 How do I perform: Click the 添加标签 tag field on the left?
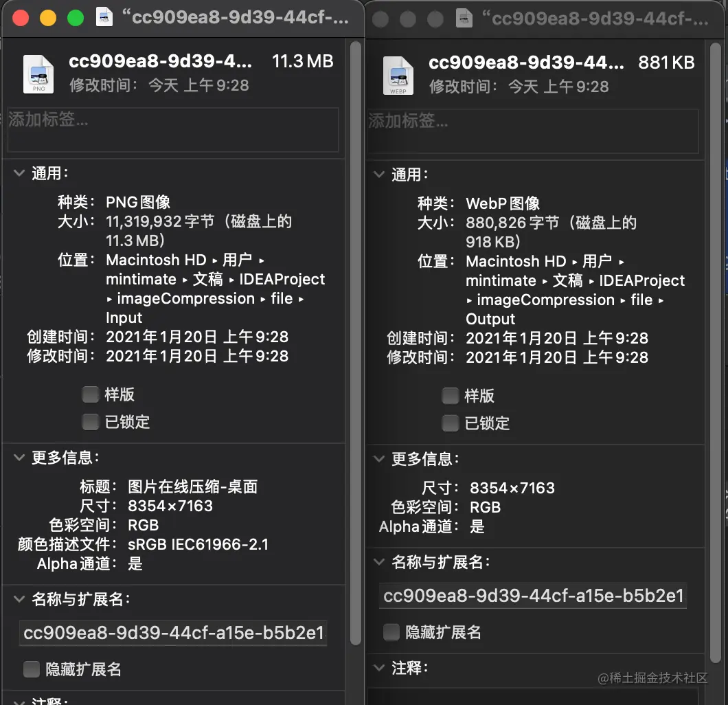[x=172, y=129]
